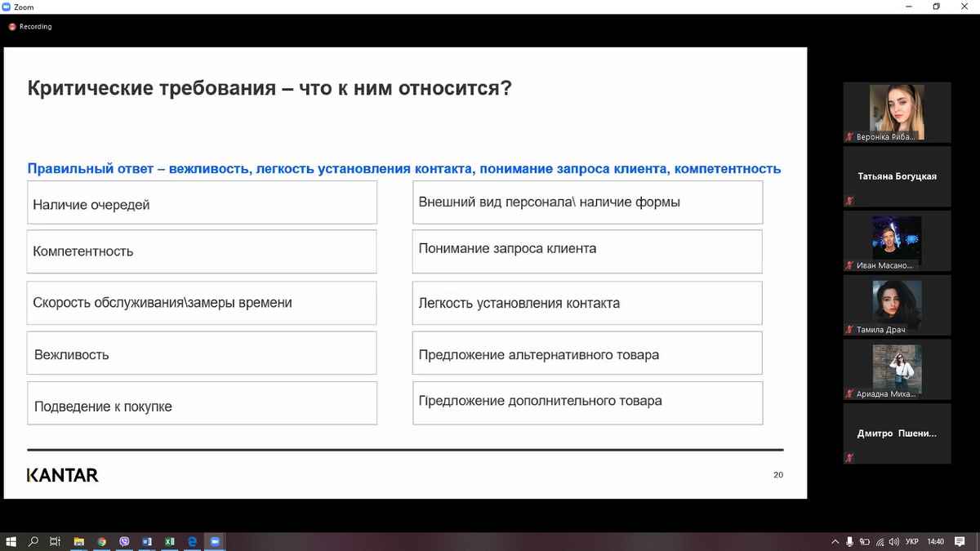Image resolution: width=980 pixels, height=551 pixels.
Task: Select Вероніка's video thumbnail
Action: click(x=897, y=113)
